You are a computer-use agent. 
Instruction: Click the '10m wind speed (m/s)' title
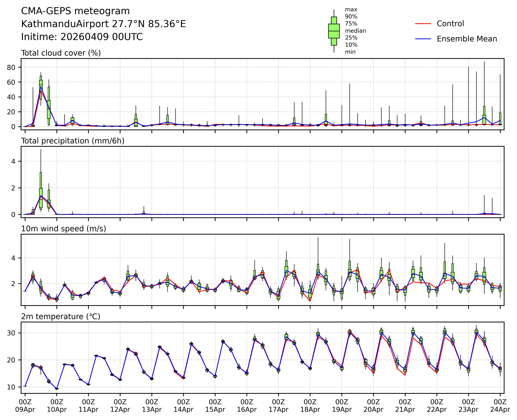coord(64,229)
